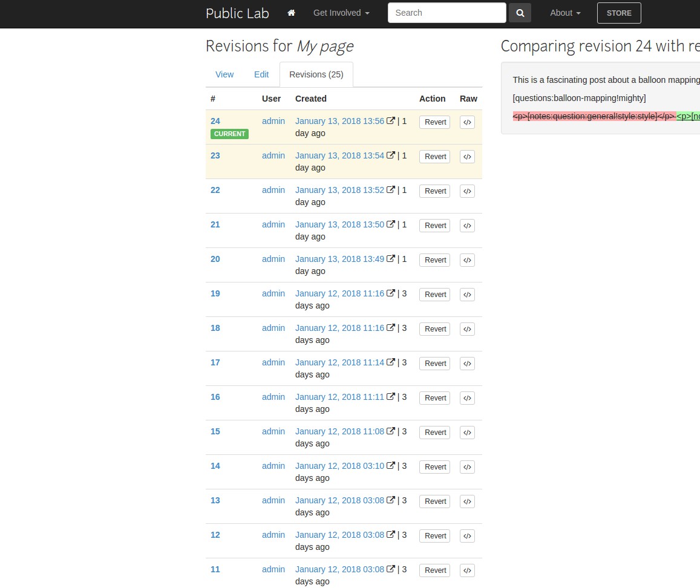The width and height of the screenshot is (700, 588).
Task: Switch to the View tab
Action: pyautogui.click(x=224, y=74)
